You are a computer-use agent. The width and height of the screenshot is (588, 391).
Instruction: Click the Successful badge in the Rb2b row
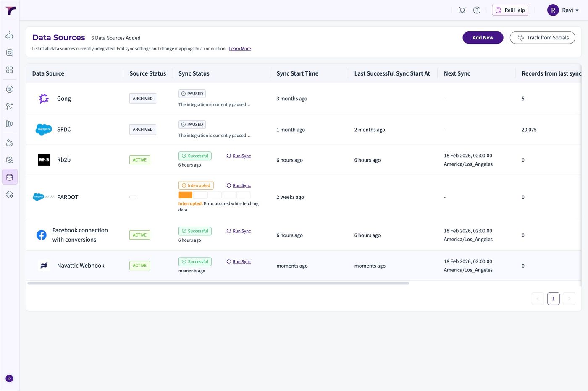[195, 156]
